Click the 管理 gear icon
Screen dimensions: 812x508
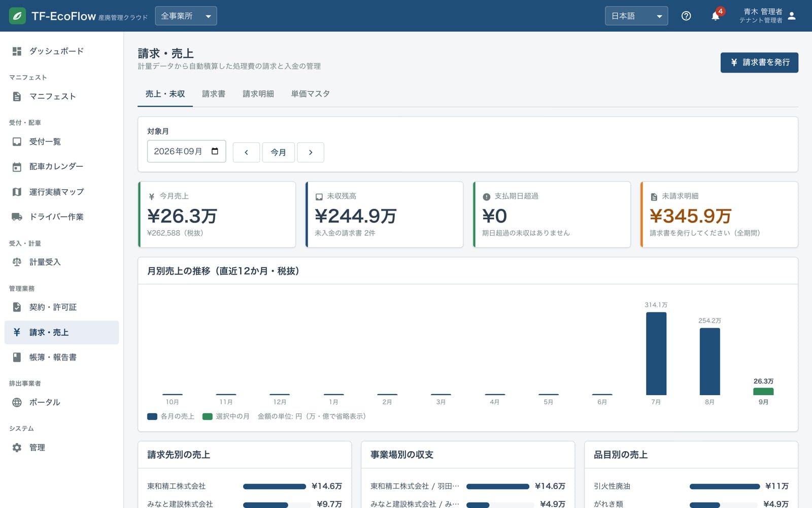pyautogui.click(x=17, y=448)
